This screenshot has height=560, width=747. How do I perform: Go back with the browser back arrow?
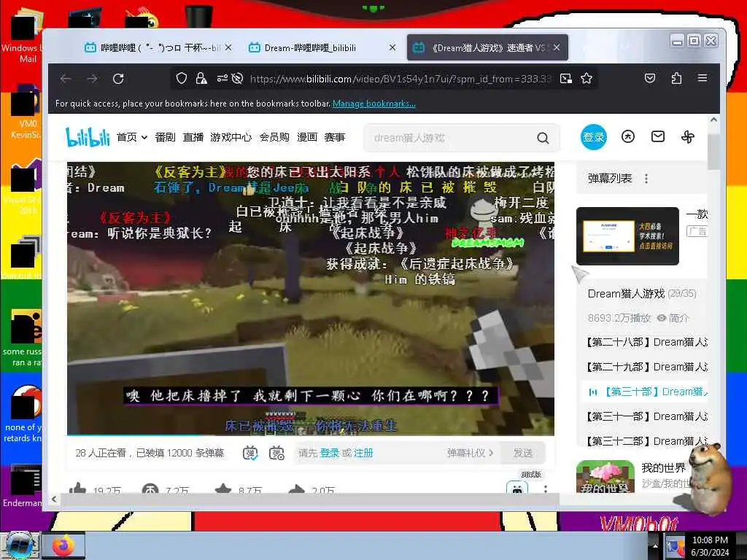pyautogui.click(x=66, y=79)
